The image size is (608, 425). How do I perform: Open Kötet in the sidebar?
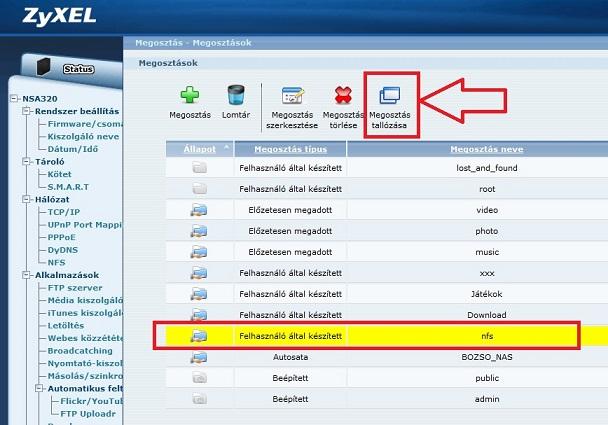(x=59, y=174)
